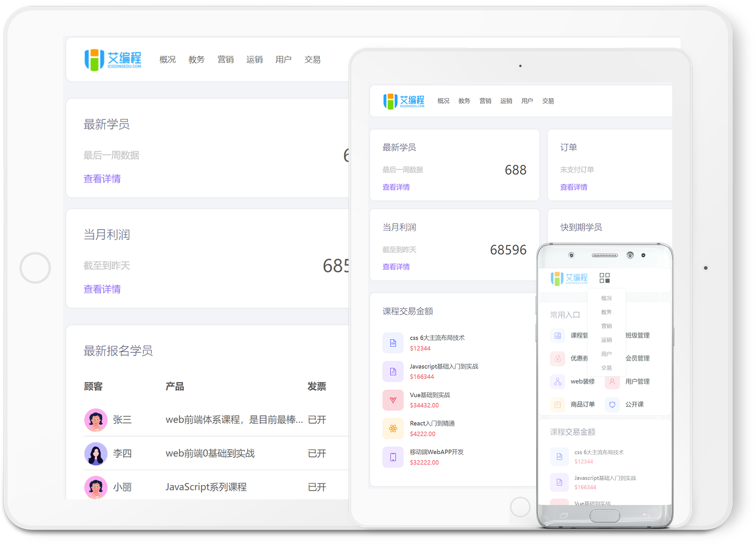Open 会员管理 entry on the phone
Viewport: 756px width, 544px height.
click(x=637, y=358)
